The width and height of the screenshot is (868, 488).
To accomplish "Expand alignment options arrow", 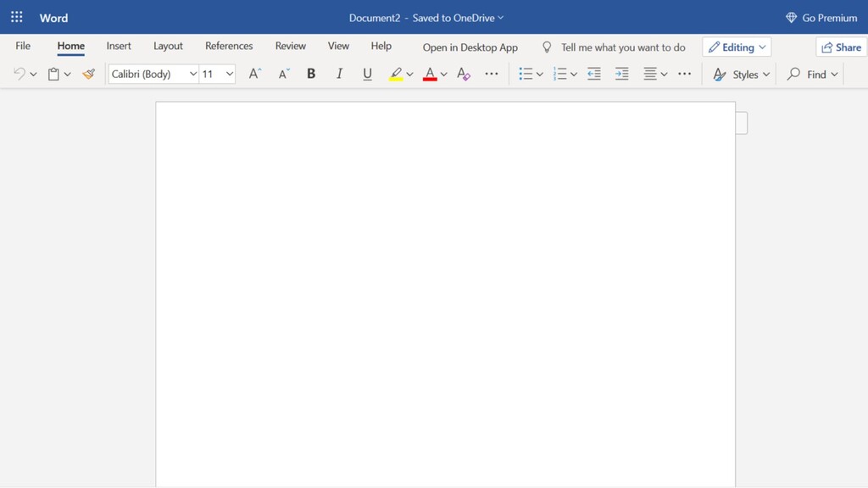I will point(665,75).
